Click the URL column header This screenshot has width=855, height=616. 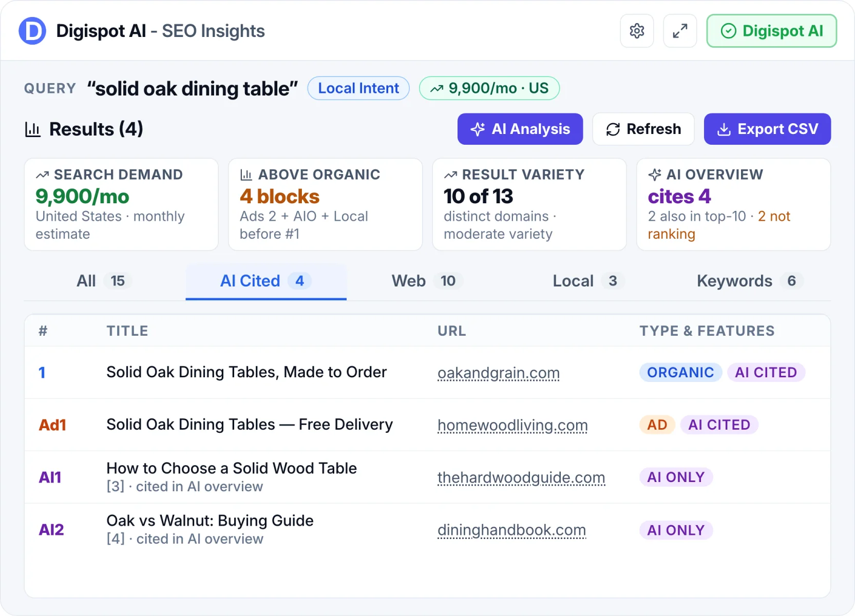pos(452,331)
